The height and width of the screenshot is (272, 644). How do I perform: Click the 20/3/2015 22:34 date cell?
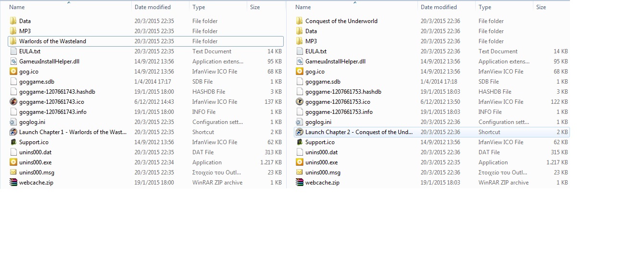coord(154,162)
